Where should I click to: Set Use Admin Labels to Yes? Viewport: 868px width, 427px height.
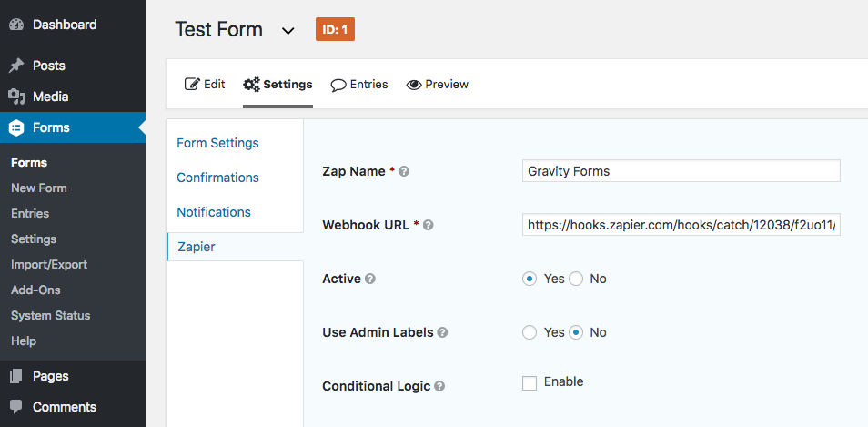[x=530, y=332]
